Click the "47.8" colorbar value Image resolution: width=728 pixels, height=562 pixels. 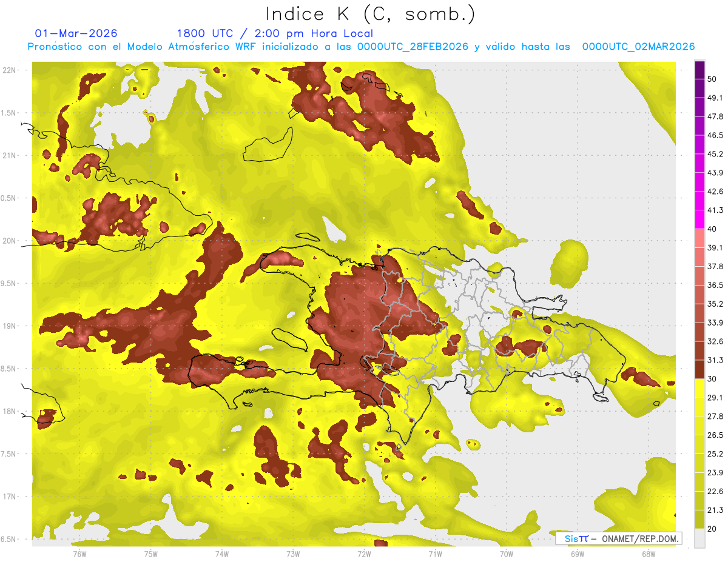tap(715, 116)
